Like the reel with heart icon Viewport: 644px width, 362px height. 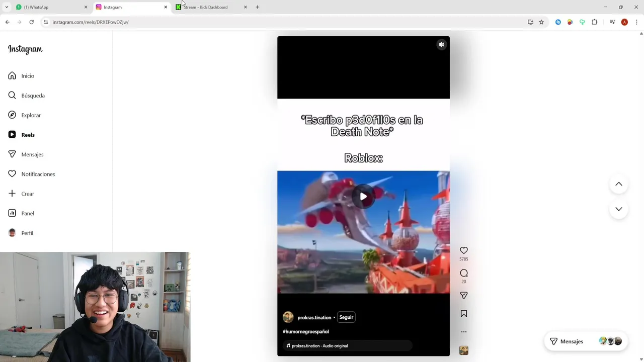click(464, 250)
